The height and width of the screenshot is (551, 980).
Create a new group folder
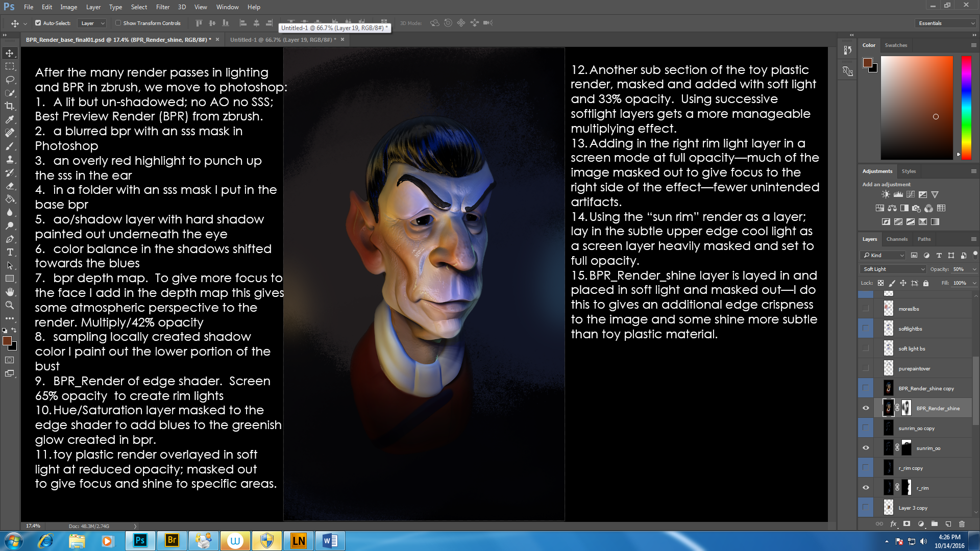(x=934, y=523)
